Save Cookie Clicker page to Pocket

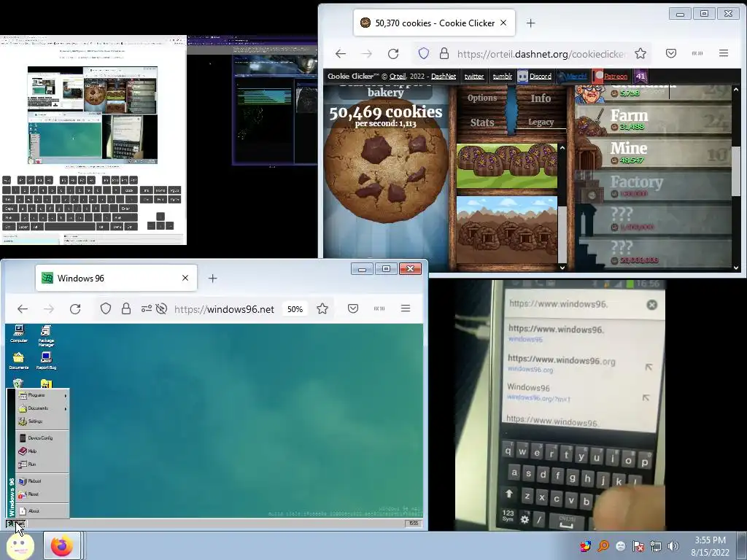pyautogui.click(x=671, y=53)
